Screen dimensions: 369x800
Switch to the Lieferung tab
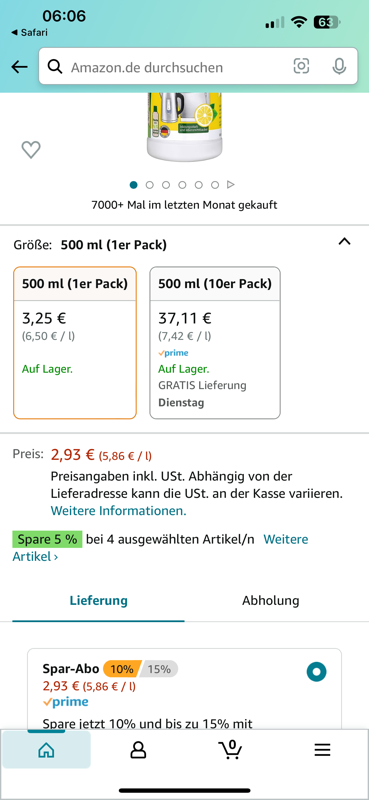click(x=99, y=601)
